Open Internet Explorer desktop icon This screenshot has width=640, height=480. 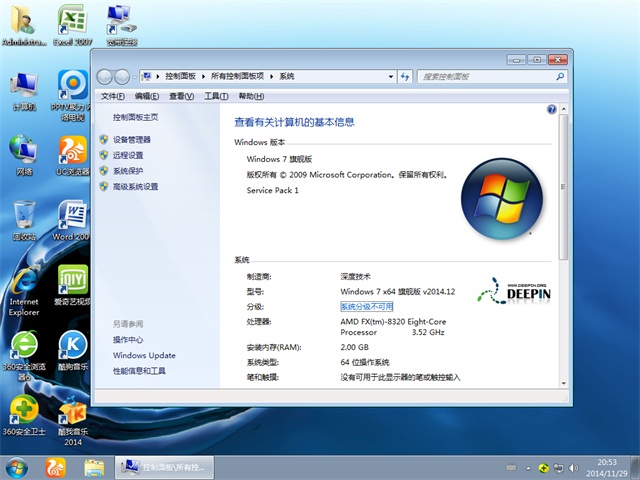24,291
